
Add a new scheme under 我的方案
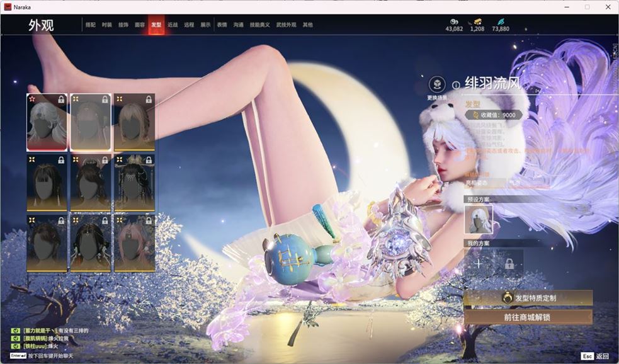click(x=479, y=264)
